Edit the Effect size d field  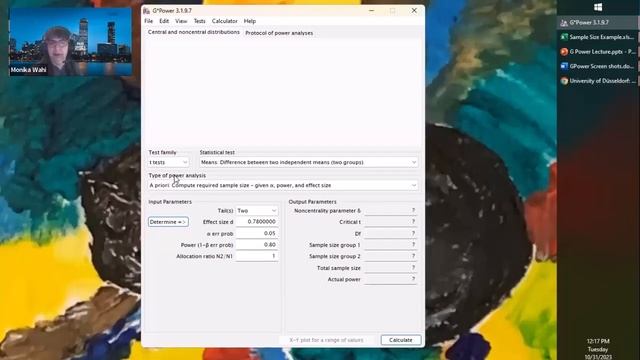(x=257, y=222)
